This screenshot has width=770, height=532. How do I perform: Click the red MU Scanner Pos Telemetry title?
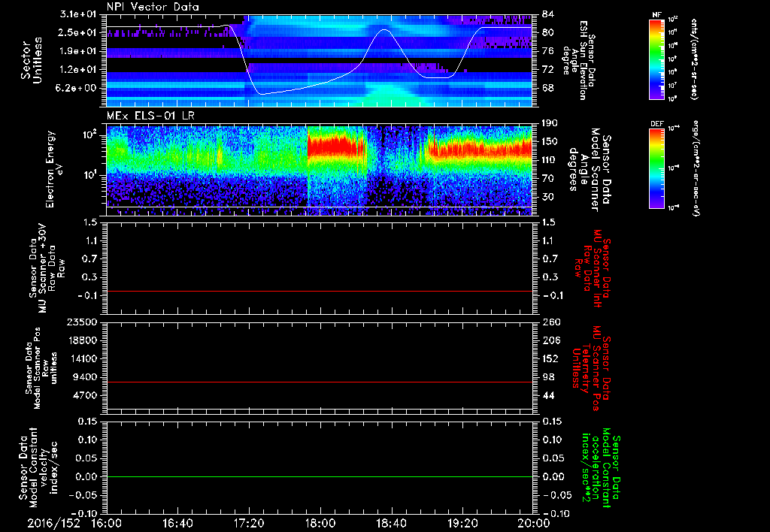591,368
